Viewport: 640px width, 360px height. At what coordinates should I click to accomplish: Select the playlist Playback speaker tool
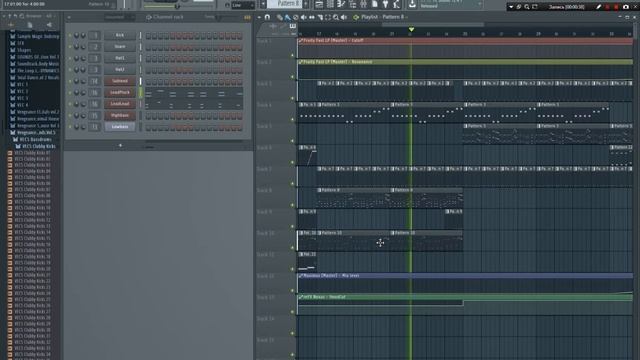coord(344,17)
